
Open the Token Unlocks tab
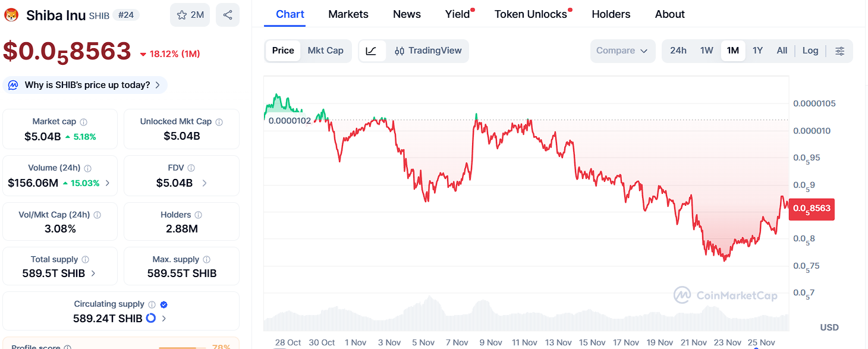point(530,14)
